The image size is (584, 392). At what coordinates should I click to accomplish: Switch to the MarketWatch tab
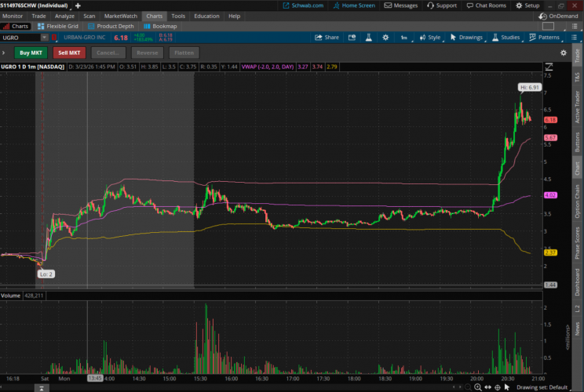point(120,16)
